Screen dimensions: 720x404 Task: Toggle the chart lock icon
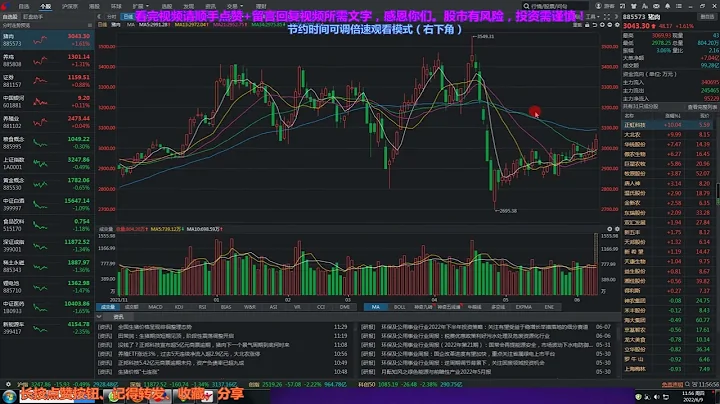click(587, 25)
